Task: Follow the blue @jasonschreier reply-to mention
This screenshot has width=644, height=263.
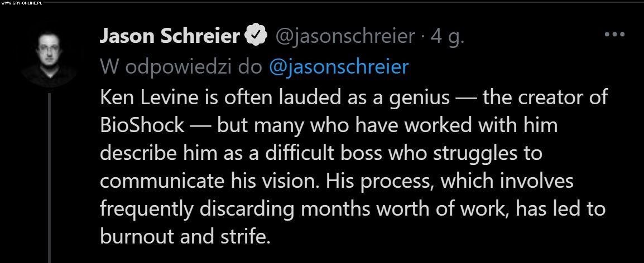Action: coord(338,67)
